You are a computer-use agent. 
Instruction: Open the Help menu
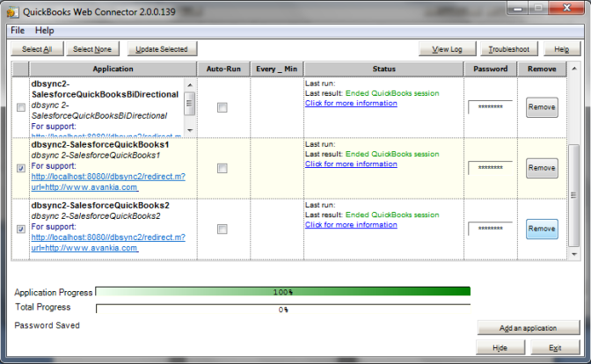point(44,30)
